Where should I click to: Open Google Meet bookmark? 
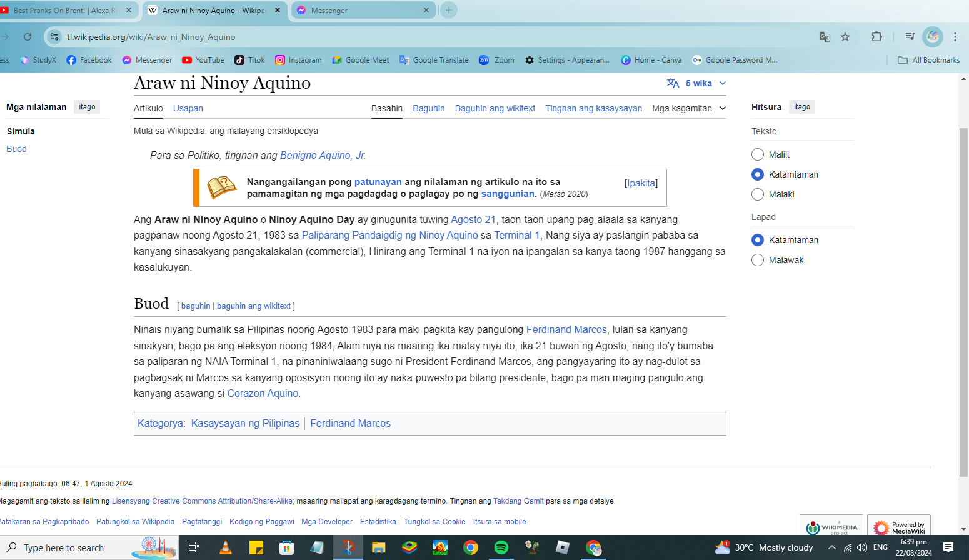pyautogui.click(x=361, y=60)
